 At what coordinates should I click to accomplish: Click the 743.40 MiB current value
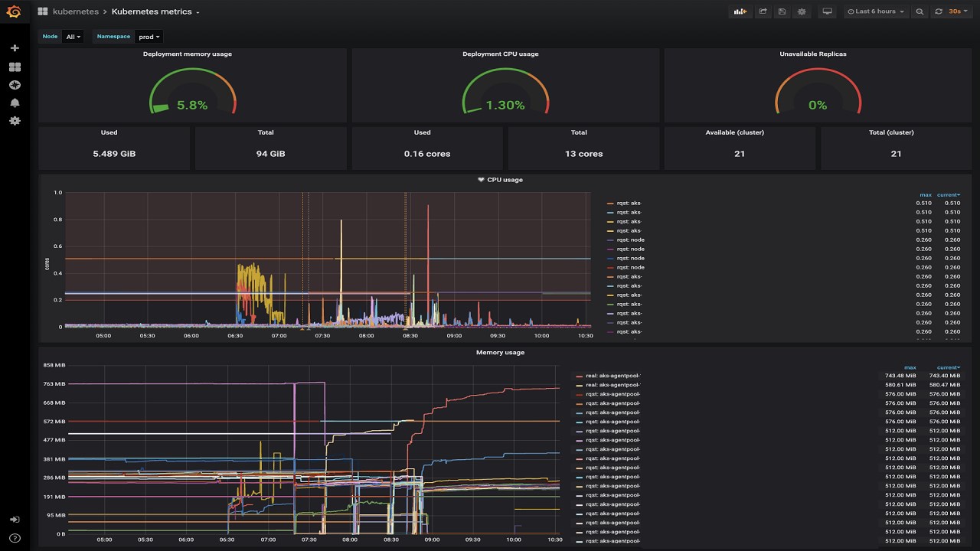(944, 376)
